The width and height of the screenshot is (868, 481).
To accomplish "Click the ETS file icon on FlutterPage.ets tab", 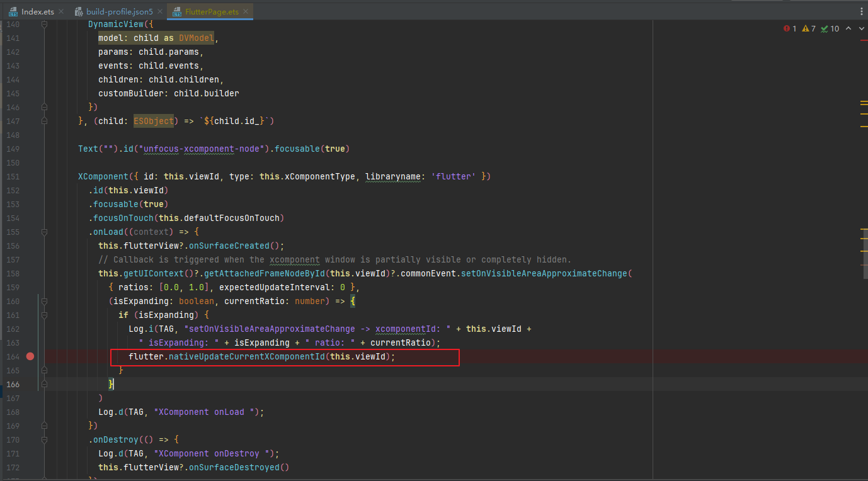I will click(x=177, y=12).
